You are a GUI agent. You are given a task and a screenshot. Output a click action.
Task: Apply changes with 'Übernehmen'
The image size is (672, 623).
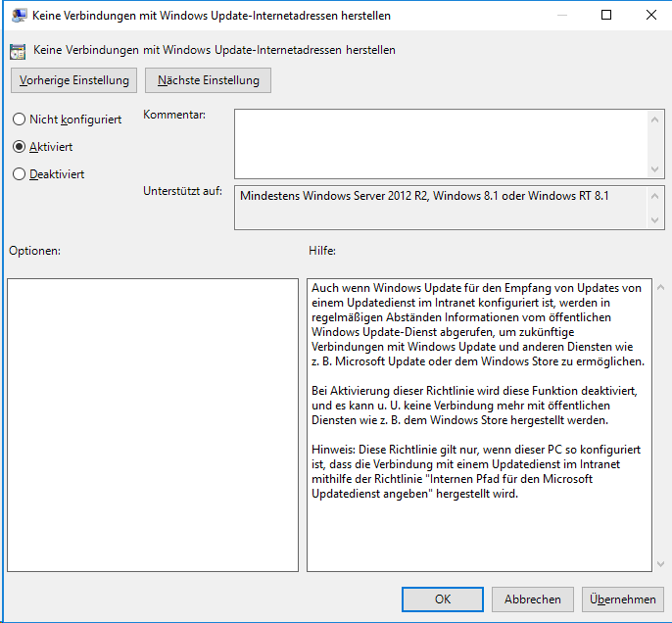coord(623,599)
